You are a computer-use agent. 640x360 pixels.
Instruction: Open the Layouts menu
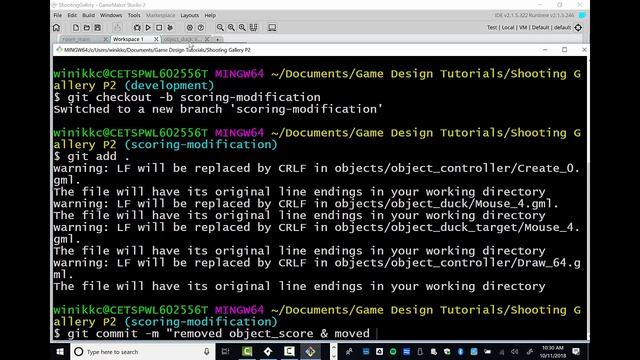[189, 15]
